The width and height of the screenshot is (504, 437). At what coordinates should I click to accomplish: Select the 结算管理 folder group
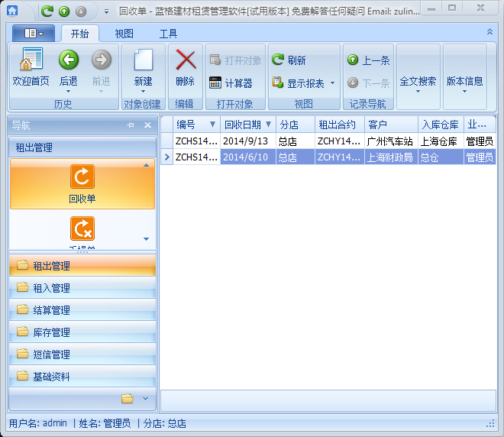click(x=82, y=309)
